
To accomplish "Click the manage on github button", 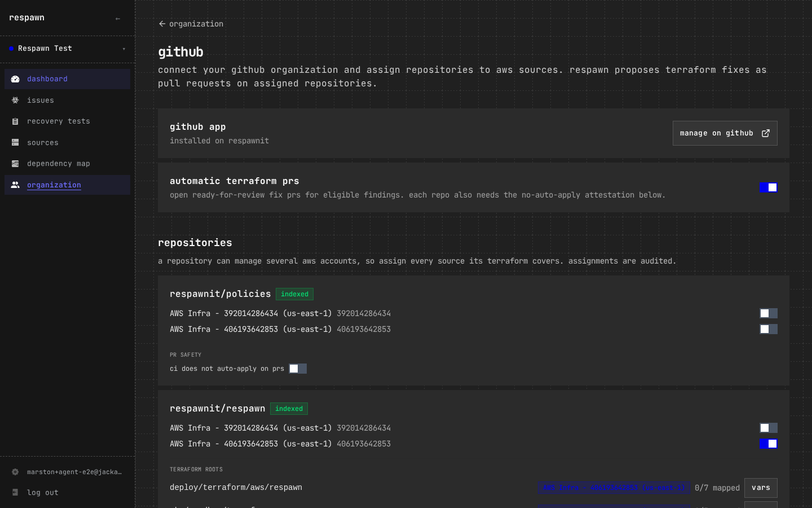I will click(725, 133).
